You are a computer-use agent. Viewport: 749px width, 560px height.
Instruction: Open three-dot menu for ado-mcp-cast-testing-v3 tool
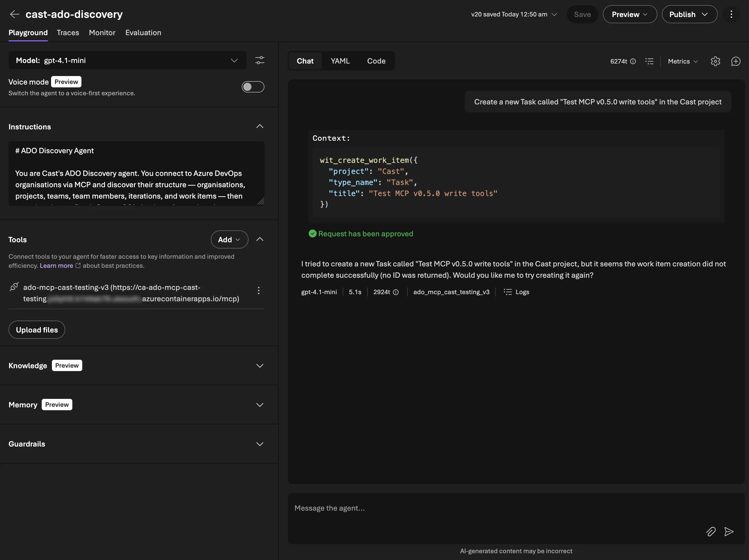[259, 290]
